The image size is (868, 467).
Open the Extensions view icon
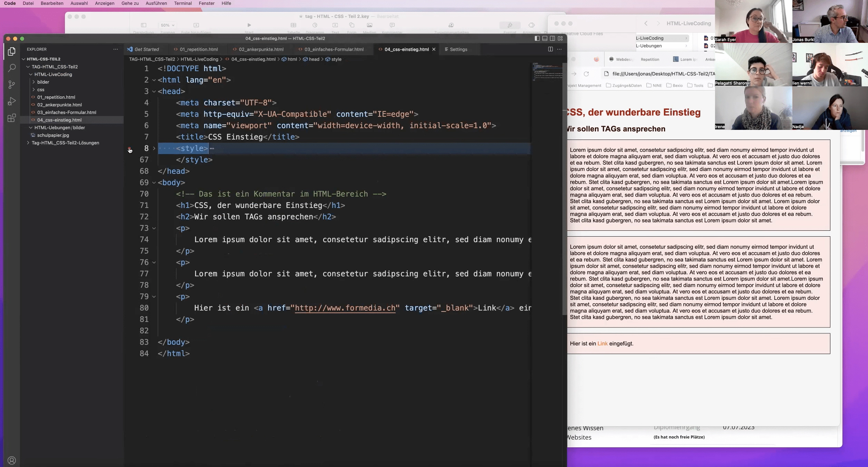12,118
